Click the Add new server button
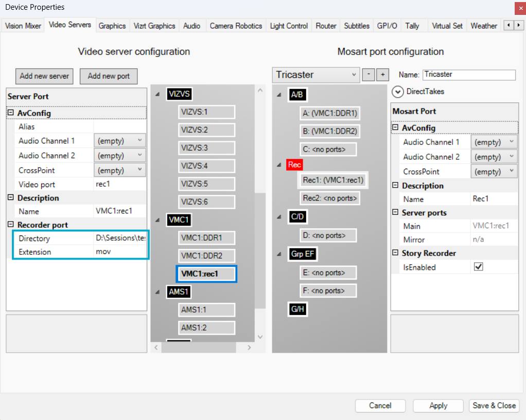The image size is (526, 420). (x=44, y=76)
